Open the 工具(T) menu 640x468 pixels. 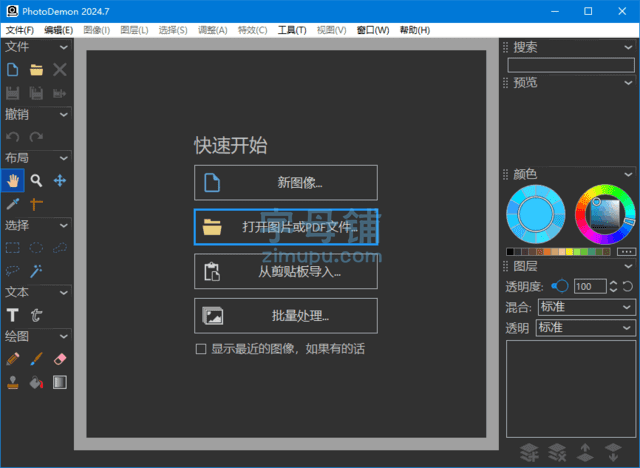pos(292,30)
